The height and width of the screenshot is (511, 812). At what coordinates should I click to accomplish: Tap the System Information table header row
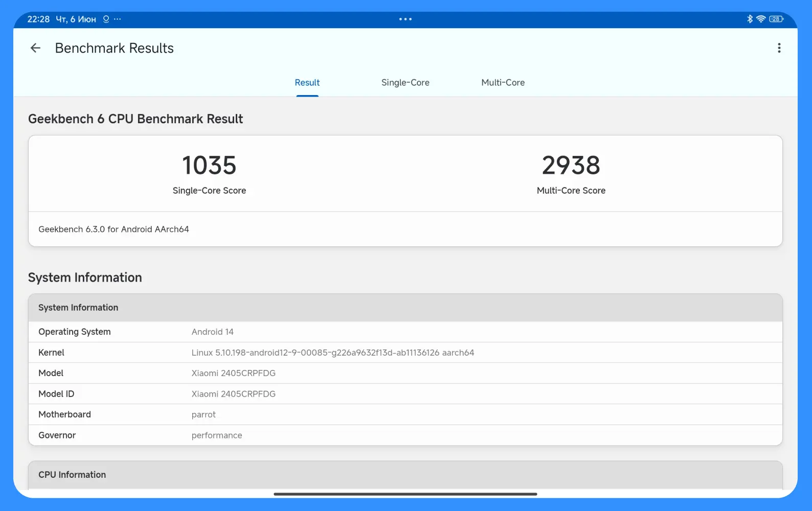click(x=405, y=308)
